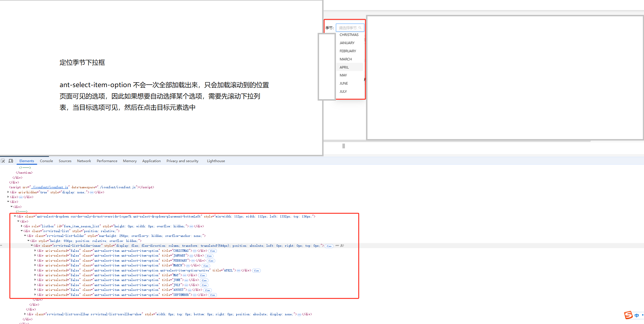
Task: Open the Memory tab
Action: click(130, 161)
